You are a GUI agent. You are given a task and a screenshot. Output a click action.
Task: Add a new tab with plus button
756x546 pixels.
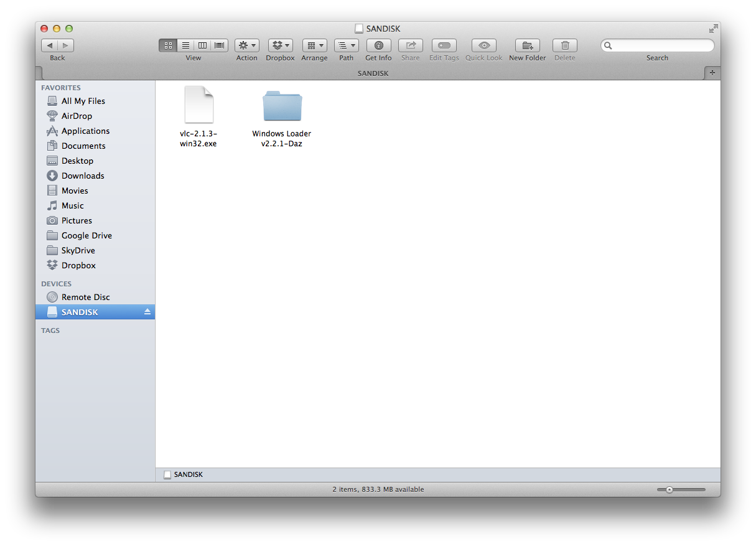712,73
